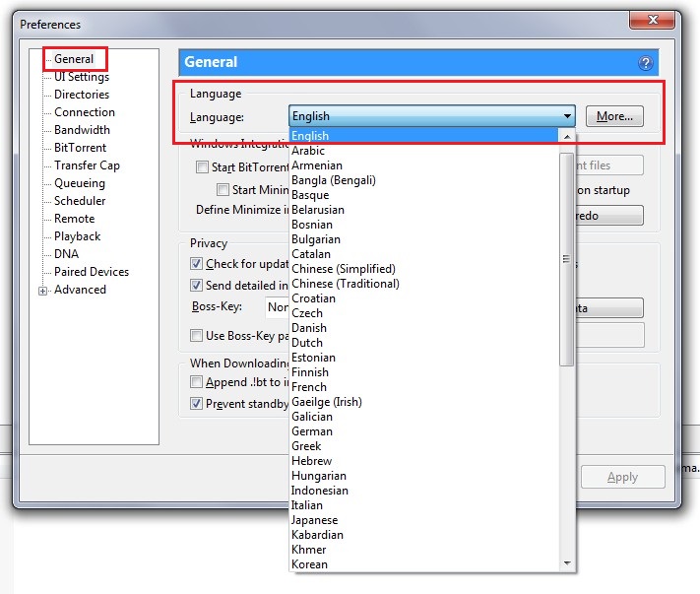Pick Estonian from language dropdown

click(x=424, y=358)
